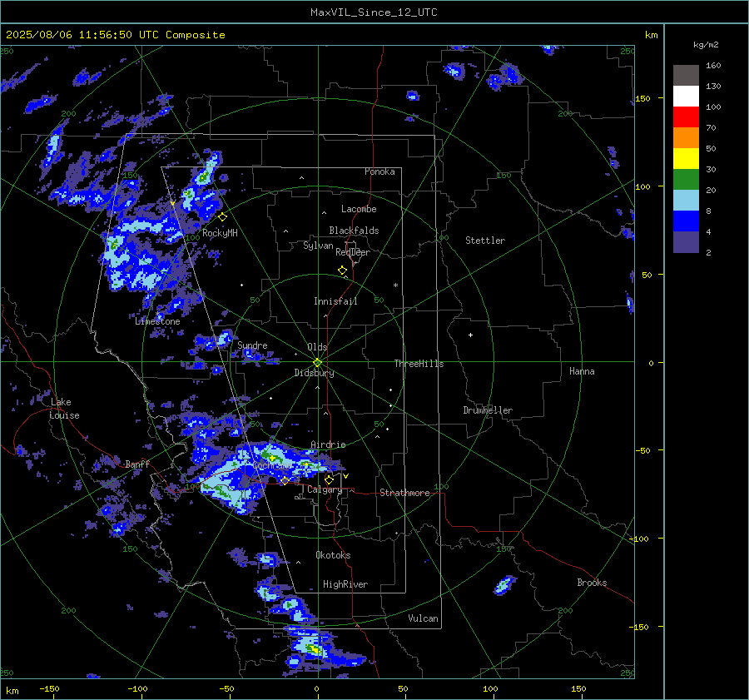Select the orange 50-70 legend swatch
The image size is (749, 700).
tap(686, 137)
